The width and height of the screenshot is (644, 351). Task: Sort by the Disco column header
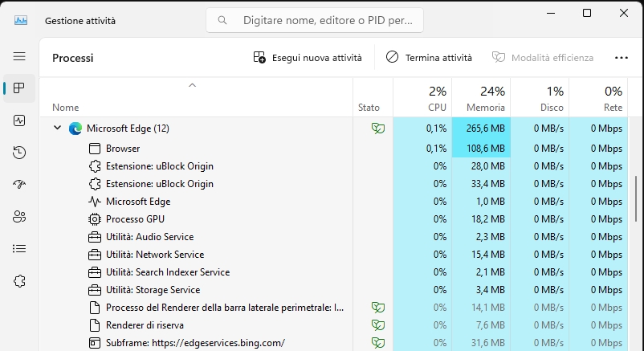pyautogui.click(x=540, y=97)
